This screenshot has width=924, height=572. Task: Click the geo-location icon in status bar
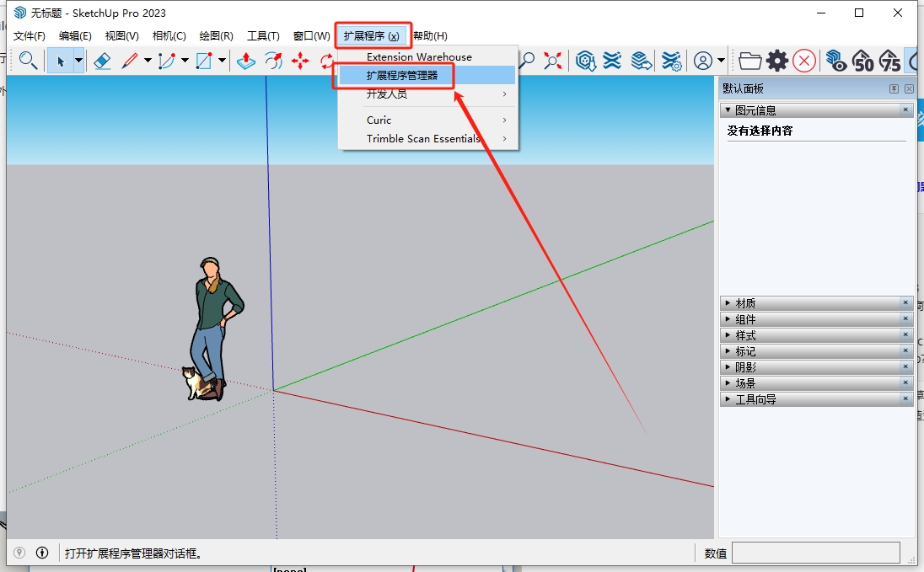coord(19,553)
